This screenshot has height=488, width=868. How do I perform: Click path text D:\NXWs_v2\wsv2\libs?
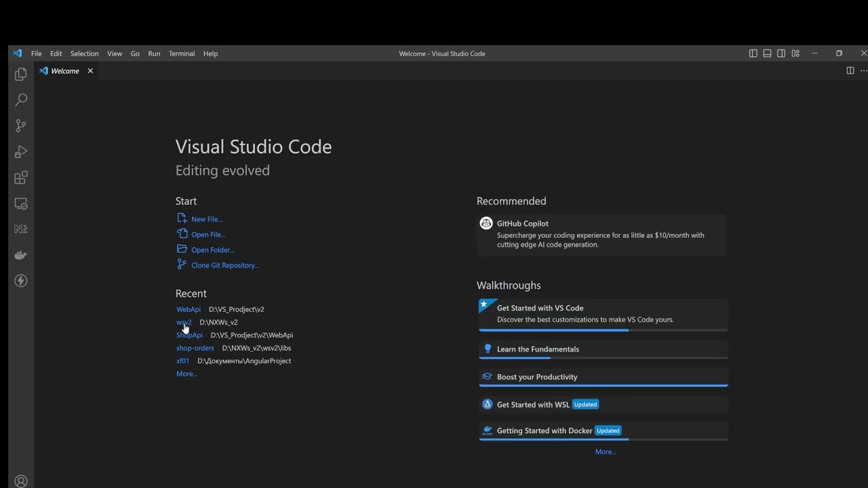click(257, 348)
